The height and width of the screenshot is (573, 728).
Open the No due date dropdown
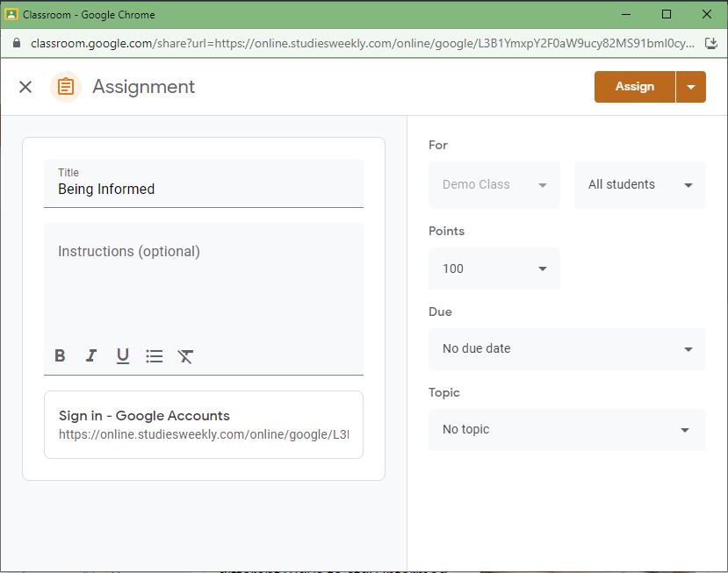pyautogui.click(x=566, y=348)
